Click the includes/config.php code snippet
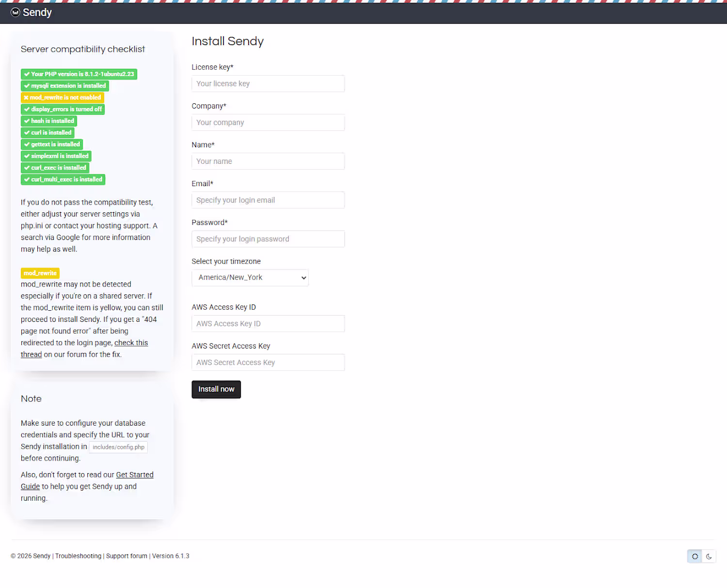 (x=118, y=447)
